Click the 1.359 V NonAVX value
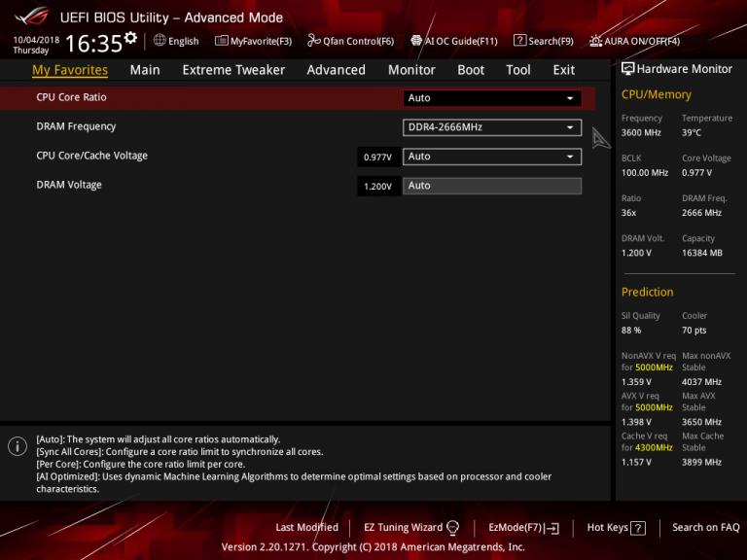 click(x=636, y=382)
